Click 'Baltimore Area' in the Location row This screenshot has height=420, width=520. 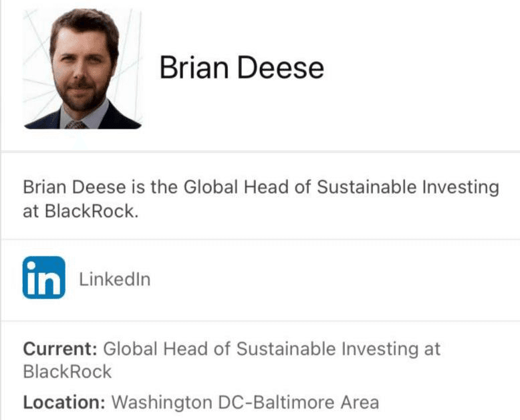click(316, 403)
